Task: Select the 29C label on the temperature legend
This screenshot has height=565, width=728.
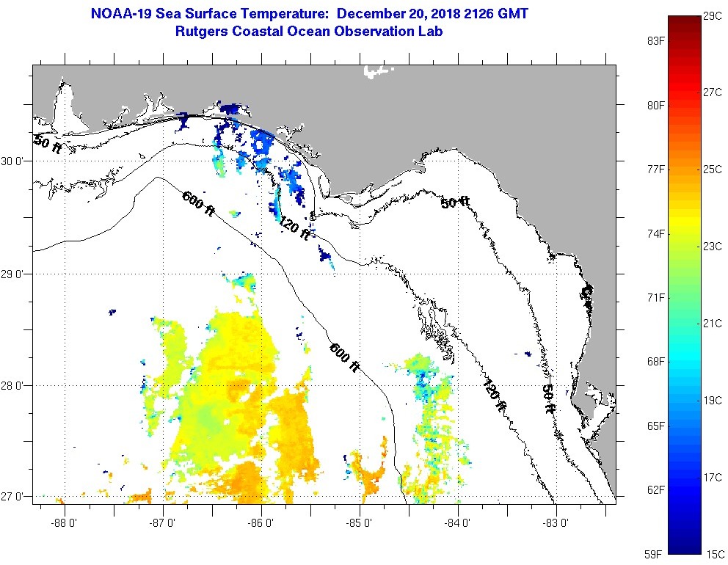Action: pos(712,15)
